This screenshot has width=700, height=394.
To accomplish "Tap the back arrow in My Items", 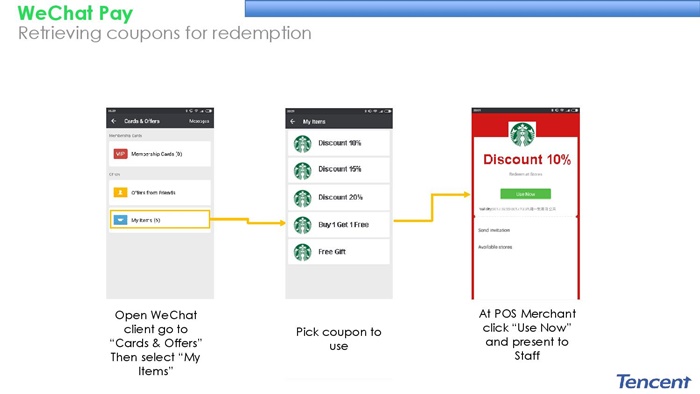I will tap(293, 121).
